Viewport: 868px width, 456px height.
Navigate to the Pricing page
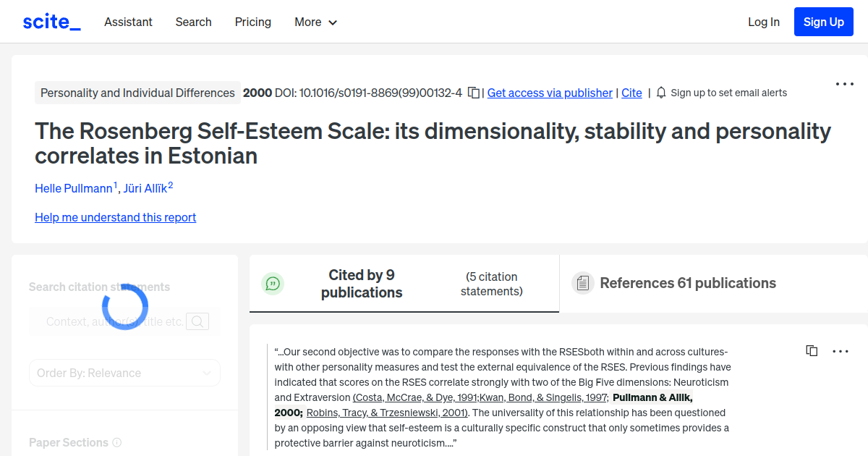(x=252, y=22)
